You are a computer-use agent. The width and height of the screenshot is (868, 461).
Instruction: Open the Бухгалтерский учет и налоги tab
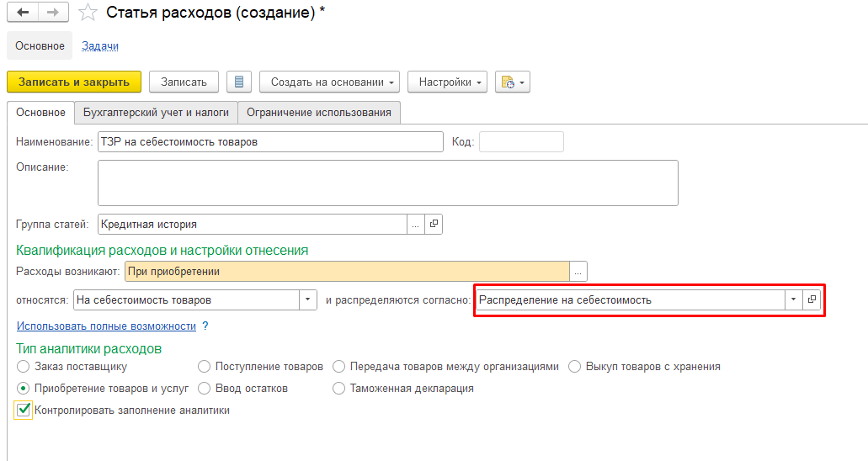[156, 113]
